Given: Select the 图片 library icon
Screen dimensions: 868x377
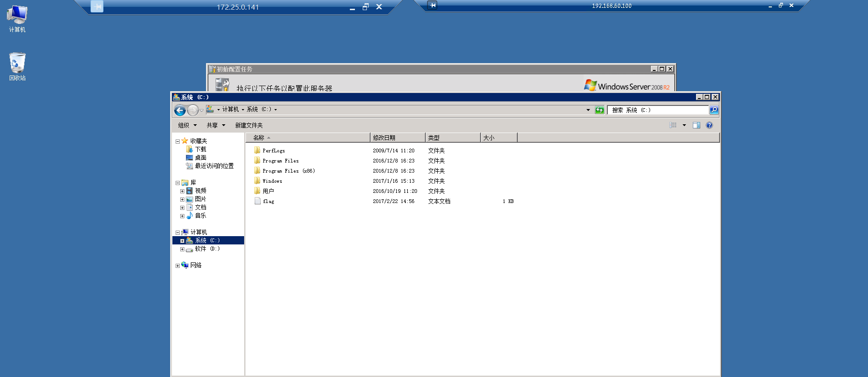Looking at the screenshot, I should coord(189,199).
